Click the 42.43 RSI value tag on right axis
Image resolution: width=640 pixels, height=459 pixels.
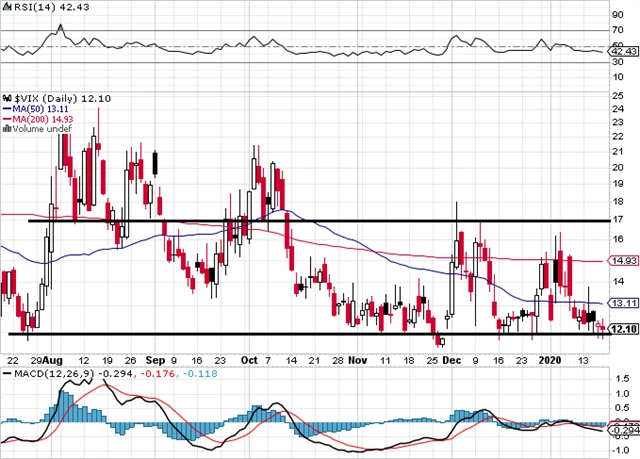tap(624, 54)
